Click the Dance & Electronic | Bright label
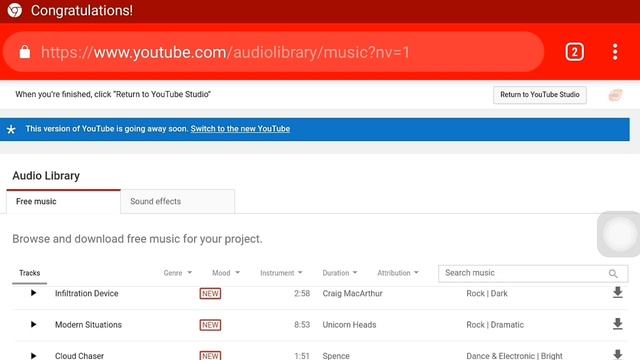This screenshot has width=640, height=360. (514, 356)
